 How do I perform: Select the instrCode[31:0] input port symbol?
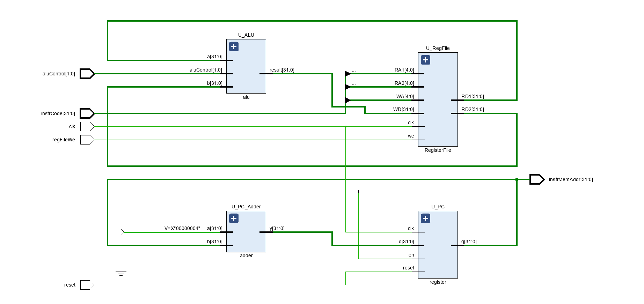pos(87,113)
